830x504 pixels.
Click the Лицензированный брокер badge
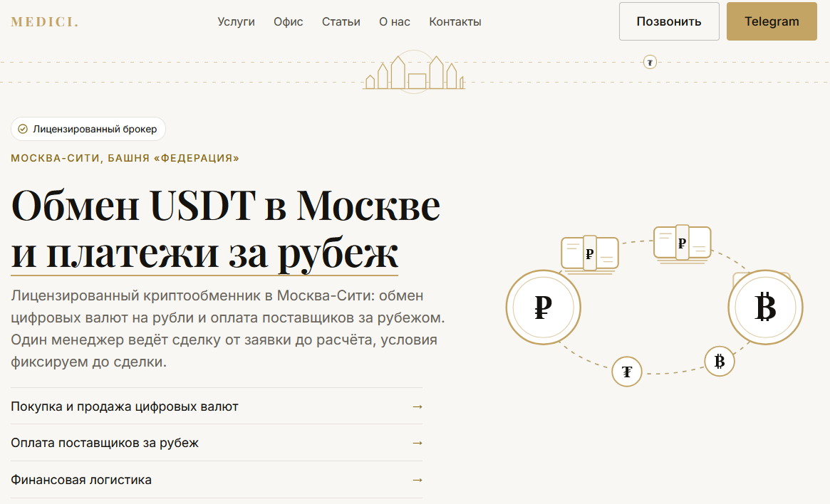click(88, 129)
